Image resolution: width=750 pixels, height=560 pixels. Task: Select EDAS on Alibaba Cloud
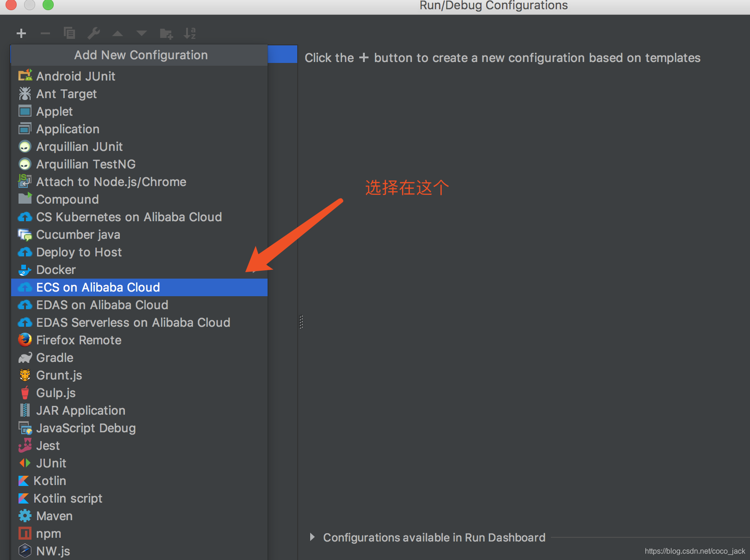(x=139, y=305)
